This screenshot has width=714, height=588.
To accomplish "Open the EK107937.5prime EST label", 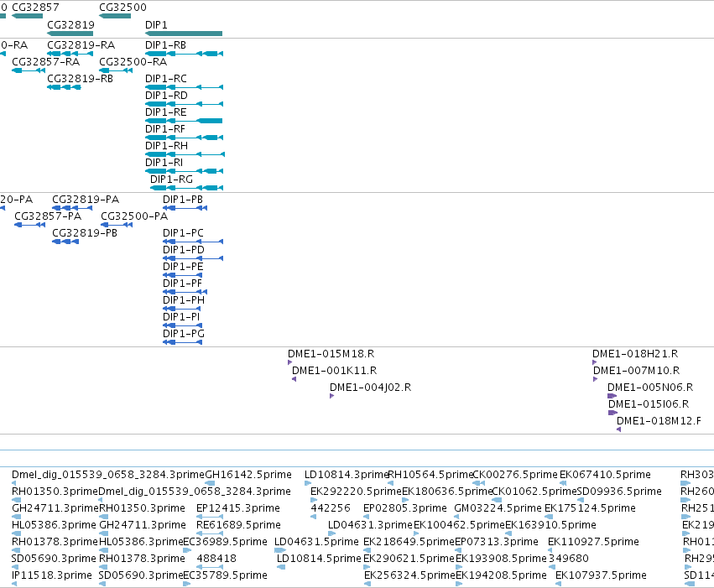I will [601, 575].
